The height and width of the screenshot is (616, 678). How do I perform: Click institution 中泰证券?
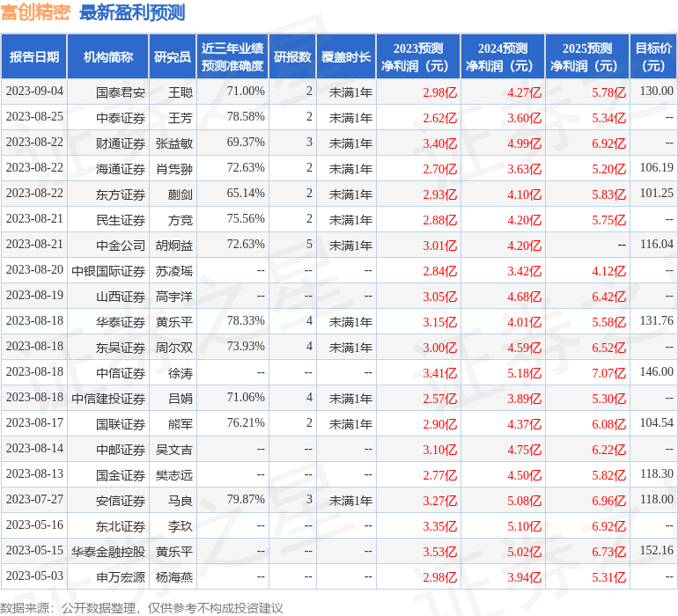pyautogui.click(x=121, y=118)
